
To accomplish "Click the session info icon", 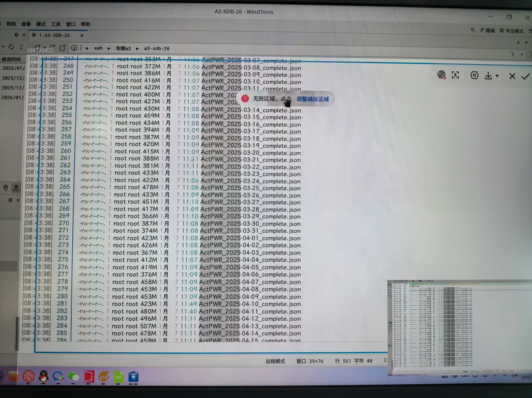I will [x=74, y=48].
